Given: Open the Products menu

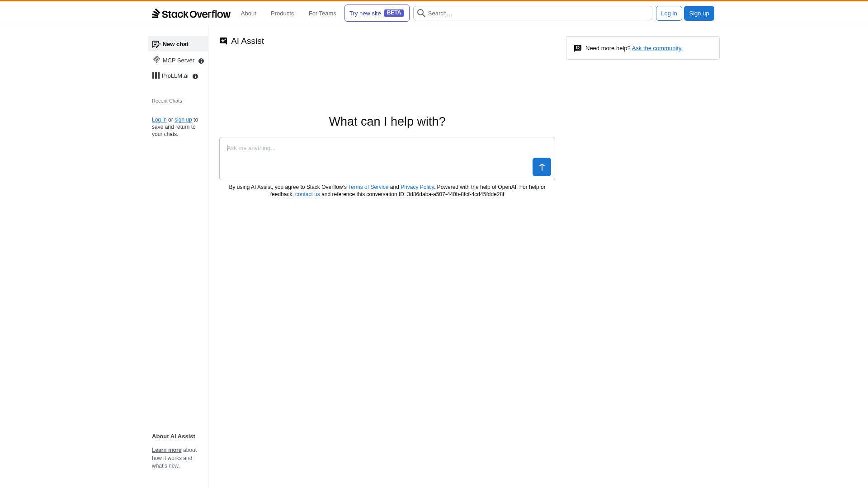Looking at the screenshot, I should pos(282,14).
